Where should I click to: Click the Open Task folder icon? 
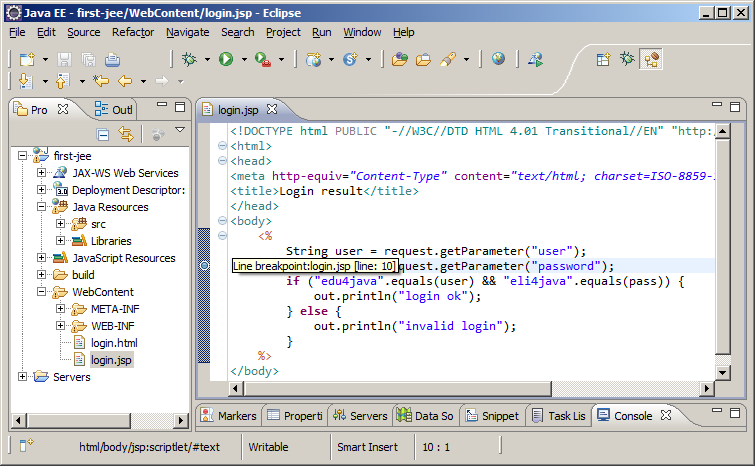tap(423, 60)
